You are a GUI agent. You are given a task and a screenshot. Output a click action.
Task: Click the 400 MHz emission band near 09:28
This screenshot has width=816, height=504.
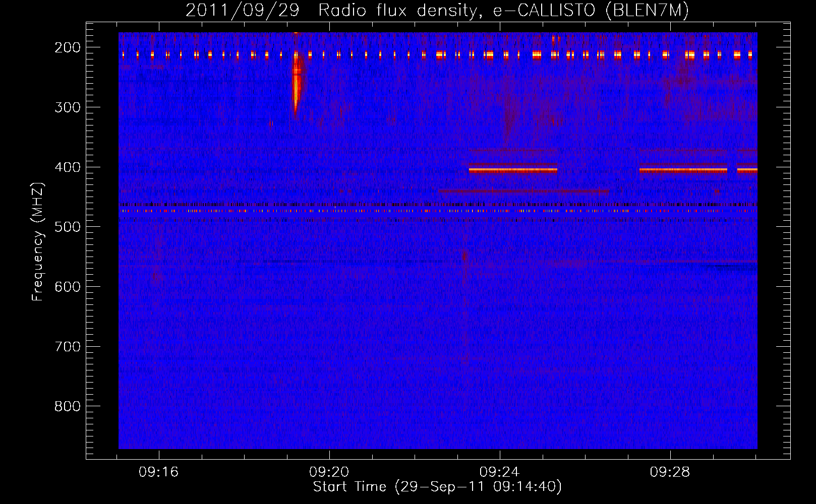(683, 170)
